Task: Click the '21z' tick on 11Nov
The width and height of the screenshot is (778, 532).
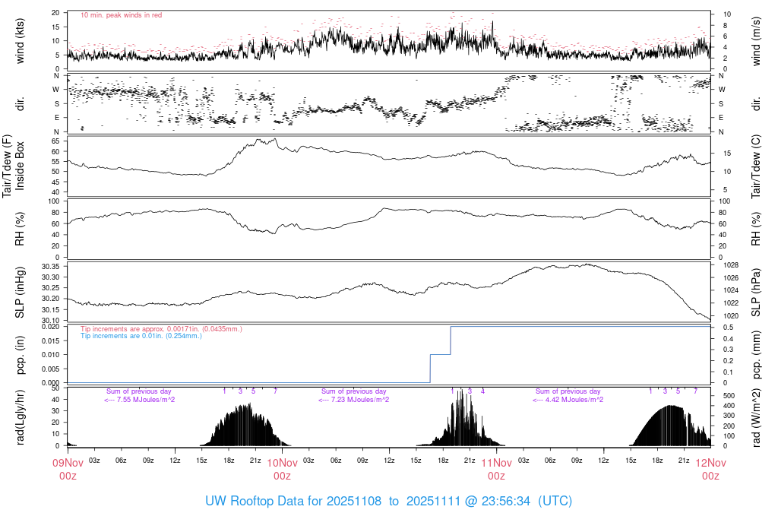Action: click(x=684, y=461)
